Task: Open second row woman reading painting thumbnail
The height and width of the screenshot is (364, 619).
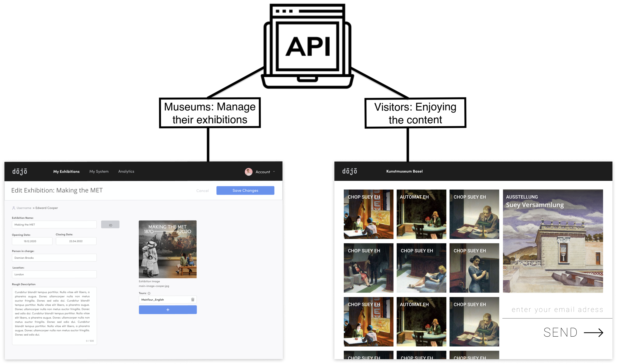Action: (421, 268)
